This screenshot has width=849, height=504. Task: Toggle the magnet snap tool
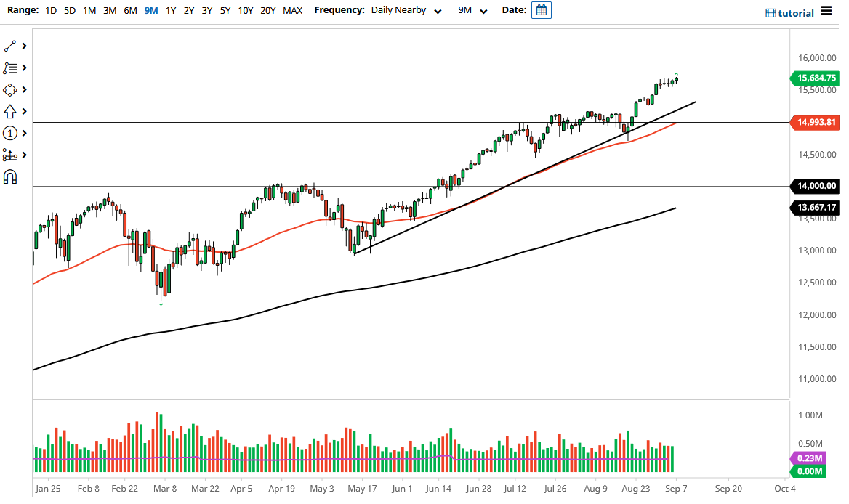click(10, 176)
